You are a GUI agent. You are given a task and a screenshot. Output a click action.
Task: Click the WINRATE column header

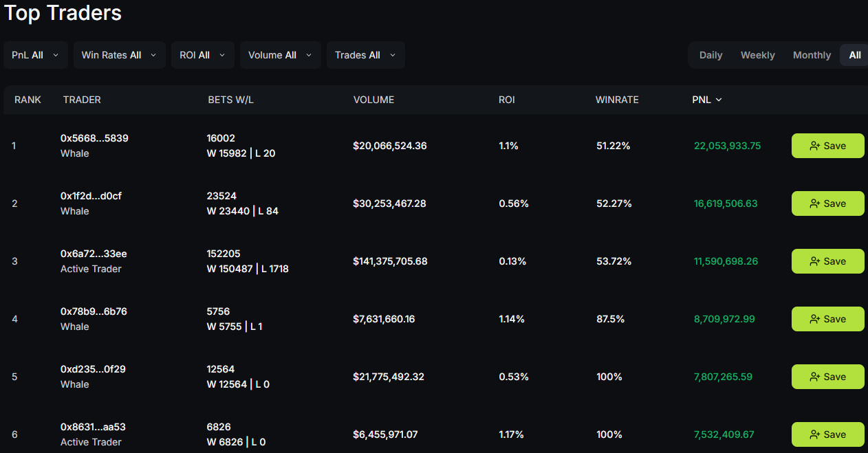pyautogui.click(x=617, y=100)
